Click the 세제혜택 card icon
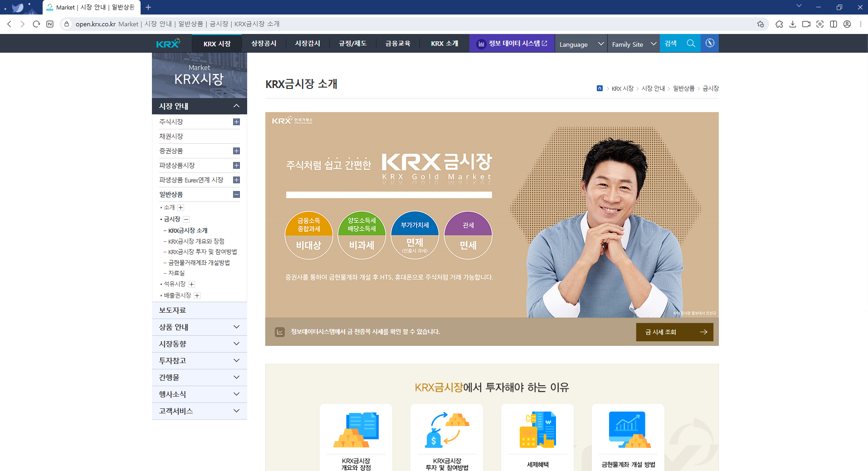This screenshot has height=471, width=868. click(537, 430)
